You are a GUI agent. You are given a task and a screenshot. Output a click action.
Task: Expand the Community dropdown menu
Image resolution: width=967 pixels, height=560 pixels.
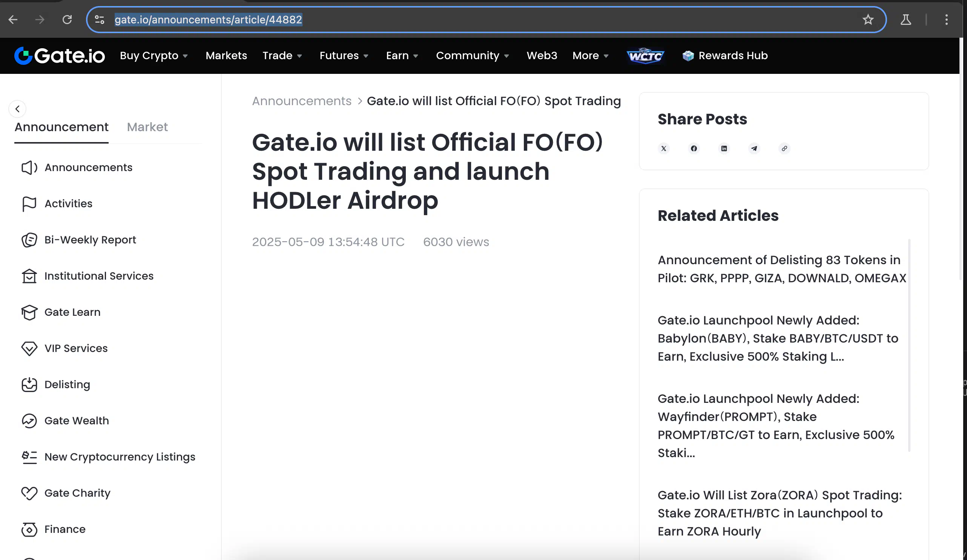click(473, 56)
